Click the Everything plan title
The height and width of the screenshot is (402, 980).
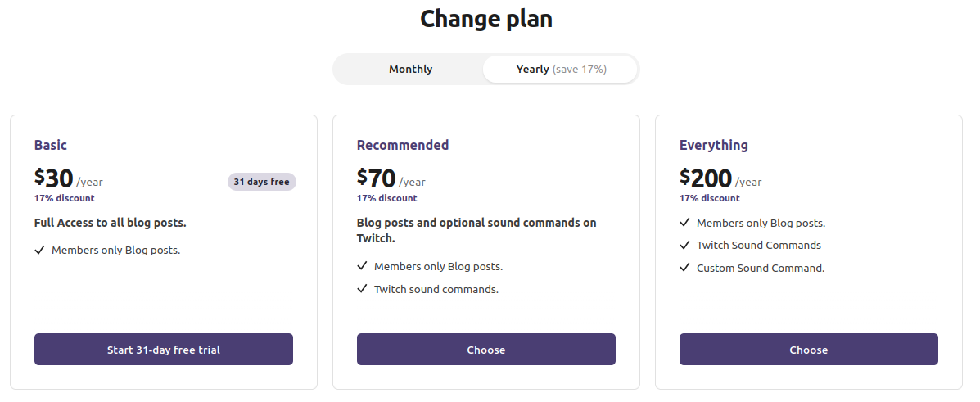tap(714, 145)
